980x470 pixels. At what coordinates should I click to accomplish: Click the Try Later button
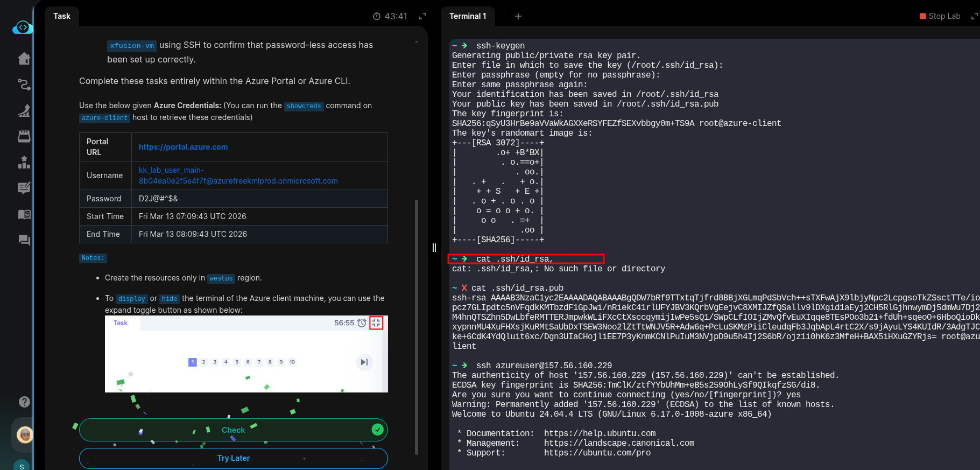pyautogui.click(x=233, y=458)
